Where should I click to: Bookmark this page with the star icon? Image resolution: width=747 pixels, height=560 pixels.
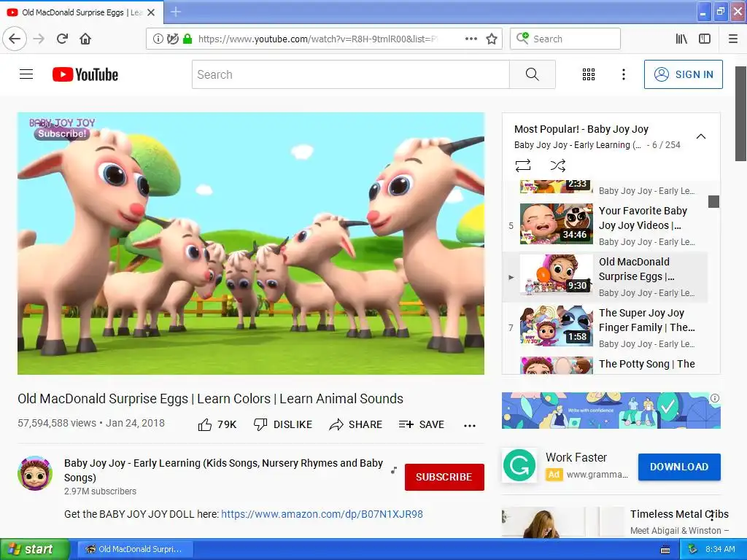[x=492, y=39]
